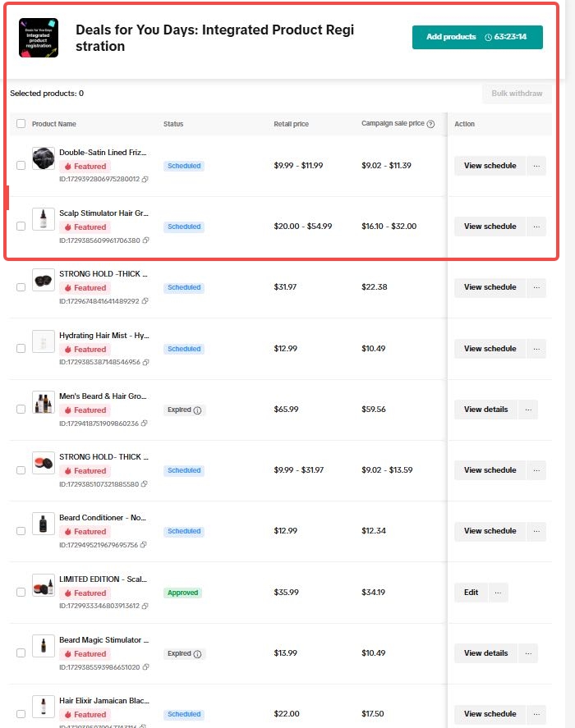
Task: Copy ID of Scalp Stimulator Hair product
Action: pyautogui.click(x=145, y=240)
